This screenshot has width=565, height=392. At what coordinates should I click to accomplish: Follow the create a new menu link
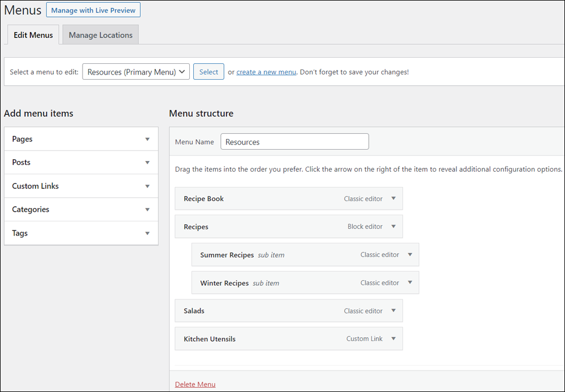pyautogui.click(x=266, y=72)
